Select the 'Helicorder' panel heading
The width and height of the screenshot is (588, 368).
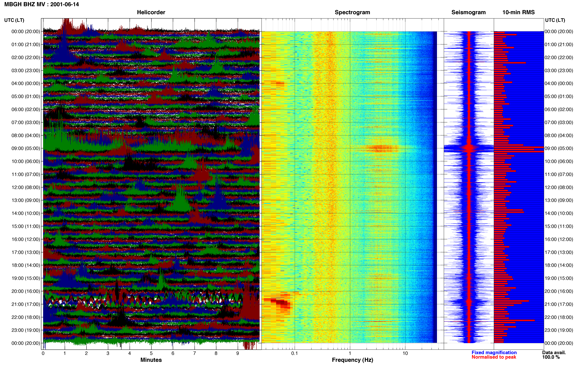tap(151, 12)
